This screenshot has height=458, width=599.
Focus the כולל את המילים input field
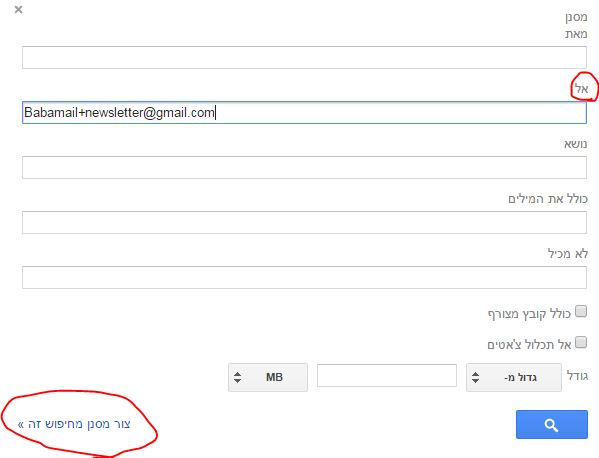(x=304, y=222)
